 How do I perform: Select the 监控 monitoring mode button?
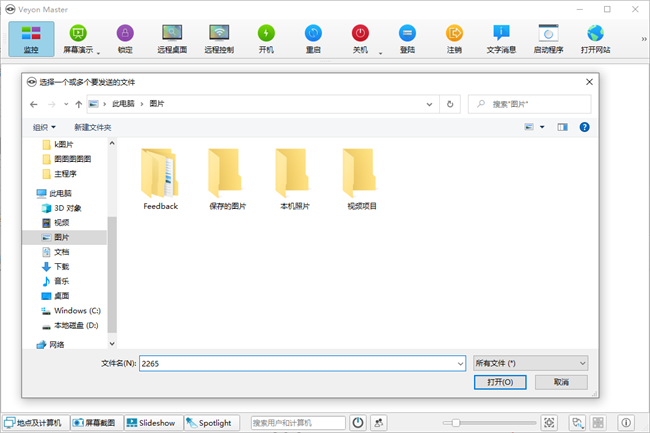31,39
